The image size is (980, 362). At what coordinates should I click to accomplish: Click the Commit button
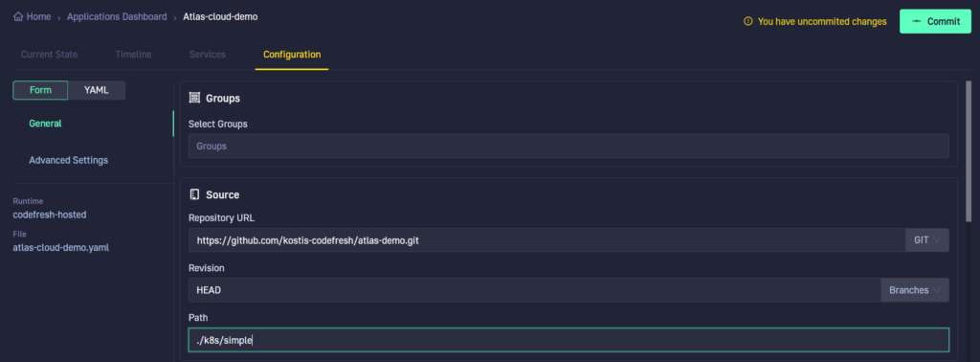tap(935, 21)
